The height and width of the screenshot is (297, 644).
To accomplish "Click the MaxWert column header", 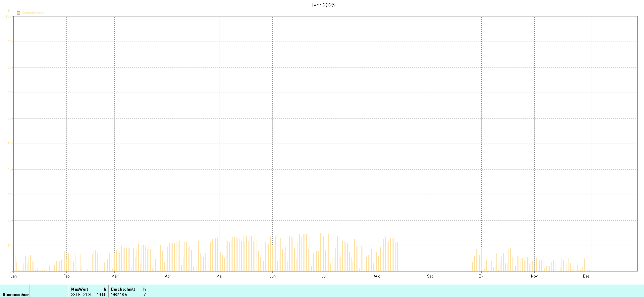I will click(79, 289).
